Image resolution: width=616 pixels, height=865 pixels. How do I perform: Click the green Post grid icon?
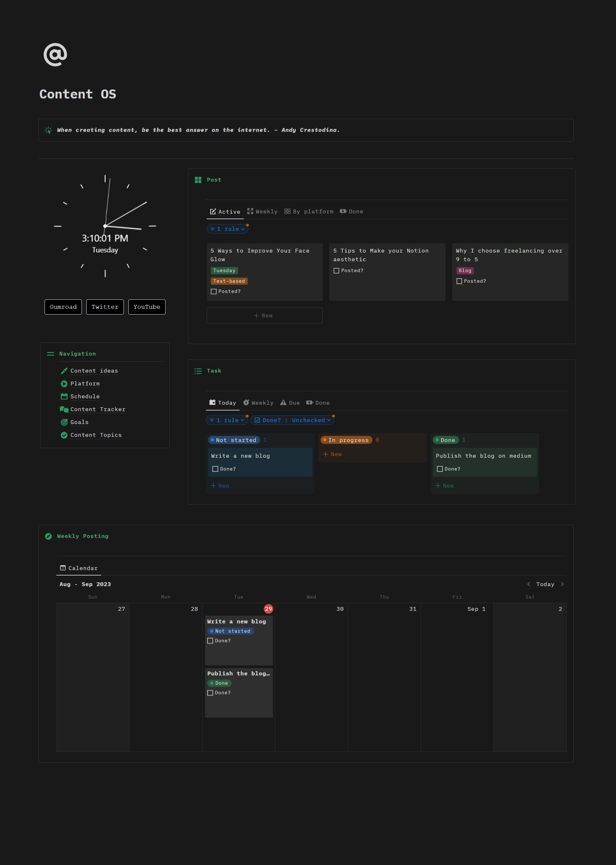coord(198,180)
